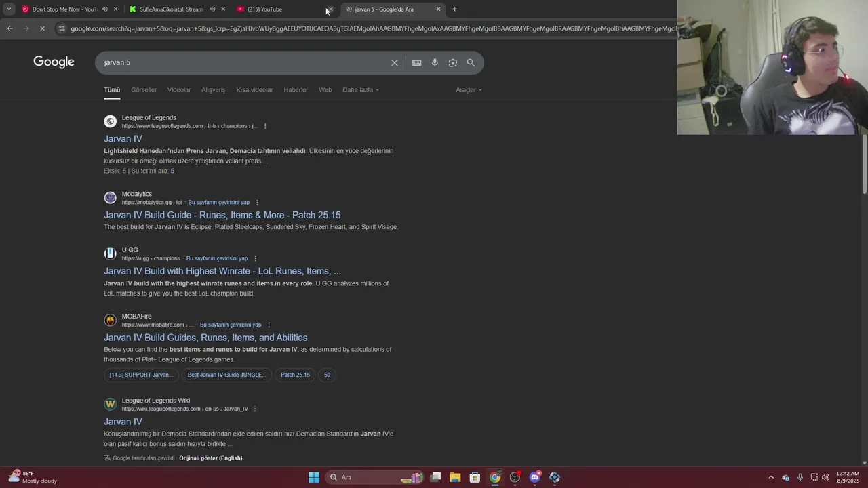Open the on-screen keyboard input tool
The width and height of the screenshot is (868, 488).
pos(416,62)
